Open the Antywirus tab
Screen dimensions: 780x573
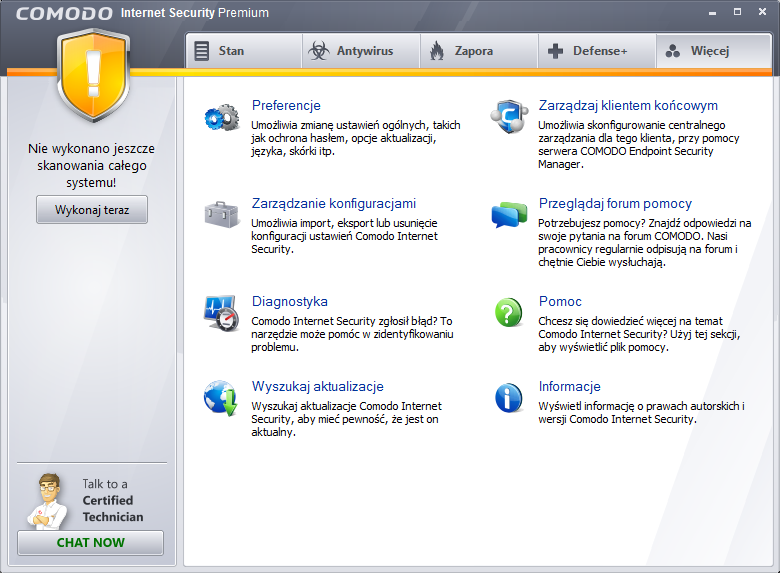coord(361,51)
